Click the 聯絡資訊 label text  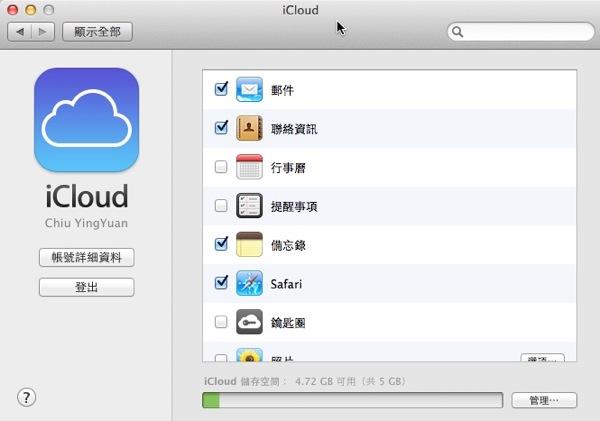(x=294, y=129)
